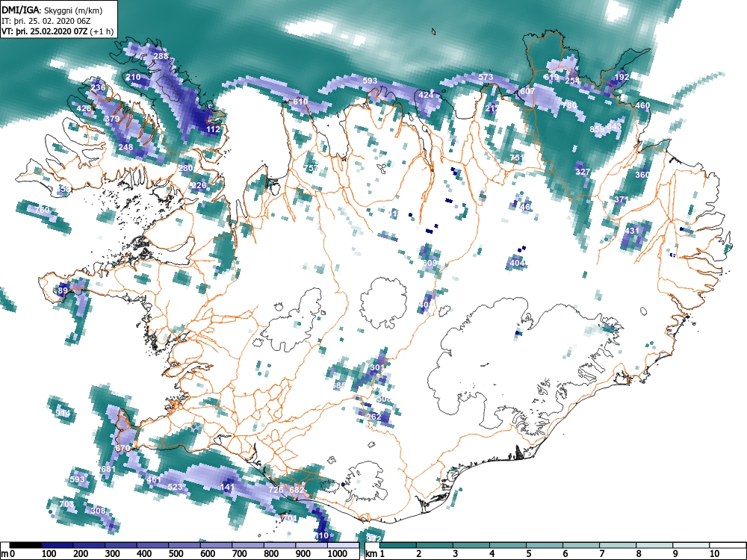Click visibility value 288 in the Westfjords
Viewport: 747px width, 560px height.
pyautogui.click(x=161, y=56)
